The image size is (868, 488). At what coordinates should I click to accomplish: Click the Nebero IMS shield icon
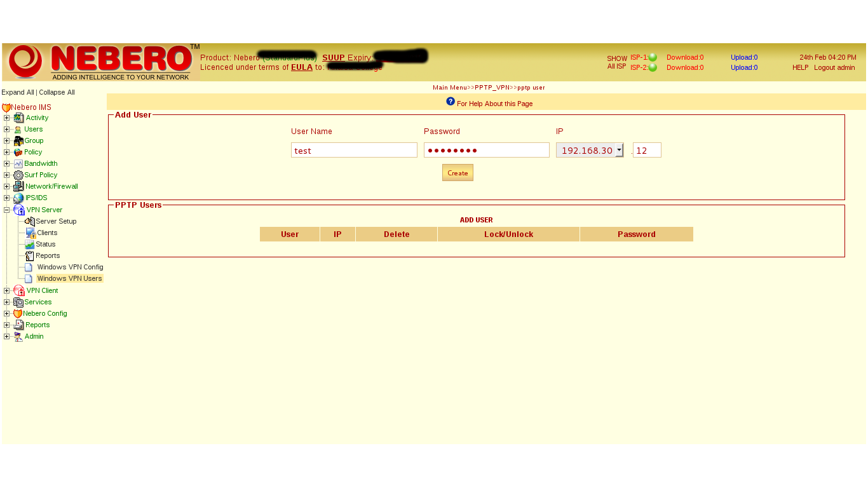pyautogui.click(x=6, y=108)
